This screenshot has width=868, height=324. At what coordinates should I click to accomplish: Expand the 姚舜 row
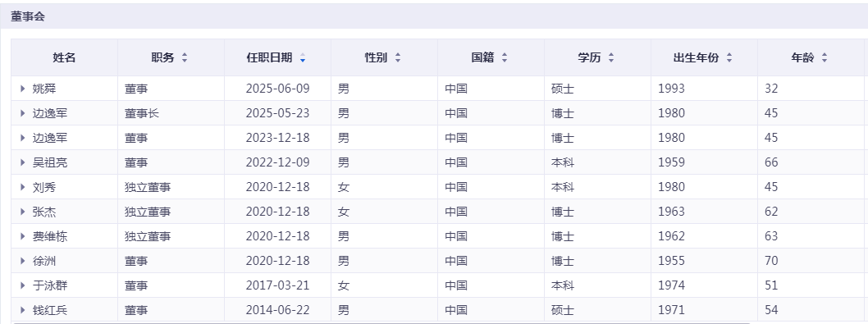pos(23,89)
